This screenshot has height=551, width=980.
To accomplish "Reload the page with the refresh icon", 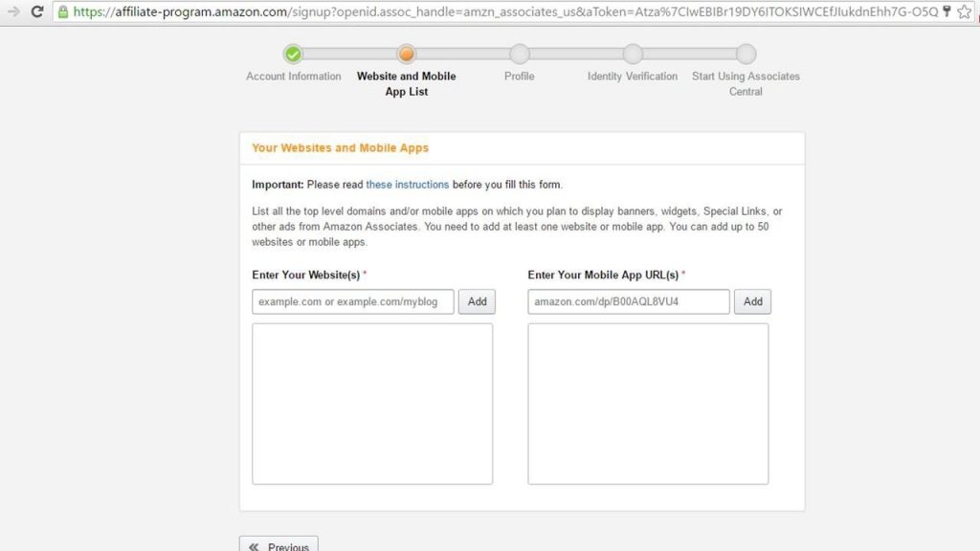I will (37, 11).
